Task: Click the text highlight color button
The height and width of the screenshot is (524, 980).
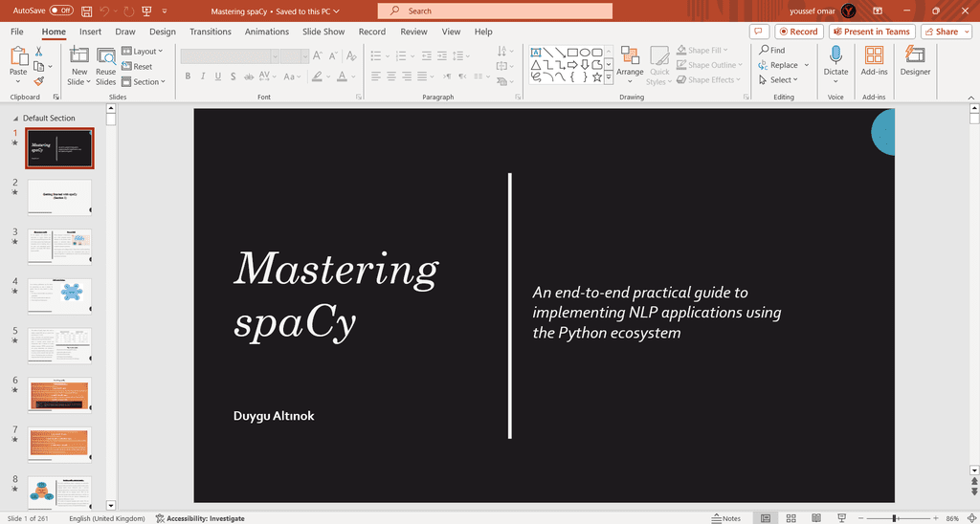Action: click(x=318, y=76)
